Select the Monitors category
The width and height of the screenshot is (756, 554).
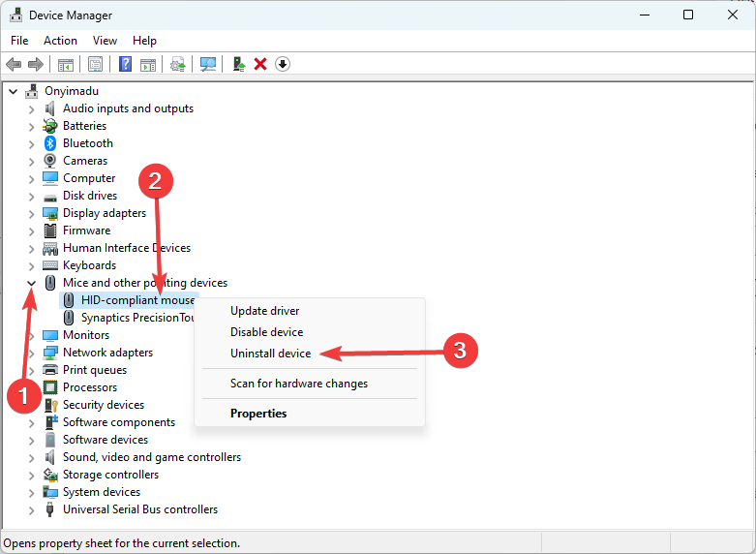86,335
